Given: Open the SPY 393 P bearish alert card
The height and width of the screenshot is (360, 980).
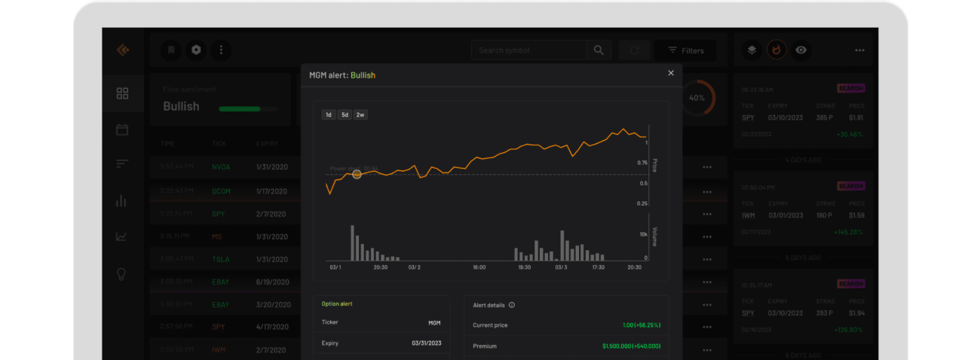Looking at the screenshot, I should click(802, 307).
